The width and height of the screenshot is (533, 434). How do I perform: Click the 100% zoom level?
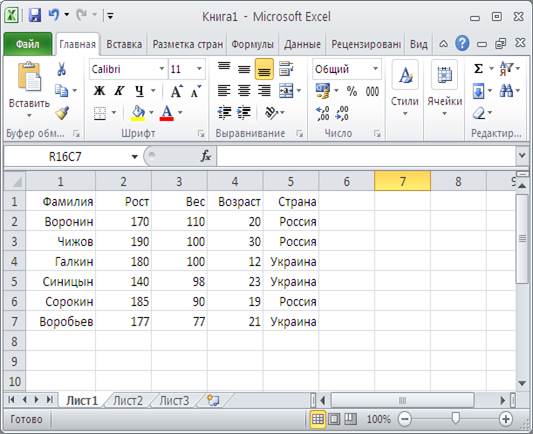coord(378,419)
